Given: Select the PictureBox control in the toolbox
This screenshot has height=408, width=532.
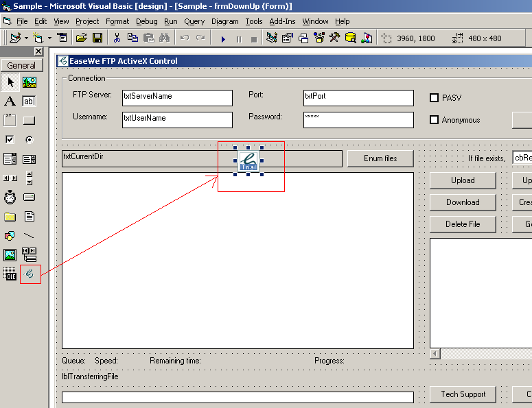Looking at the screenshot, I should [x=30, y=82].
